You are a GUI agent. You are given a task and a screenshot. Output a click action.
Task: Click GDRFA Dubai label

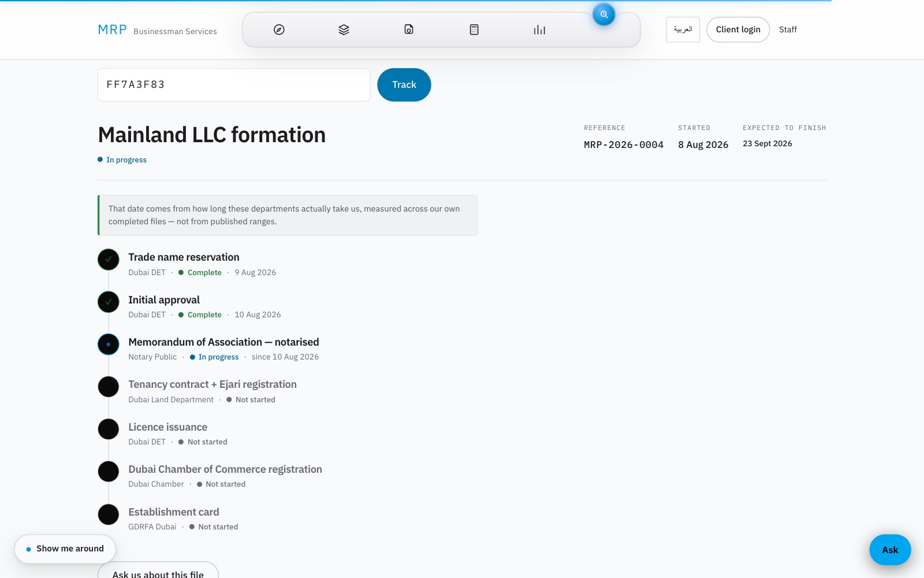152,527
